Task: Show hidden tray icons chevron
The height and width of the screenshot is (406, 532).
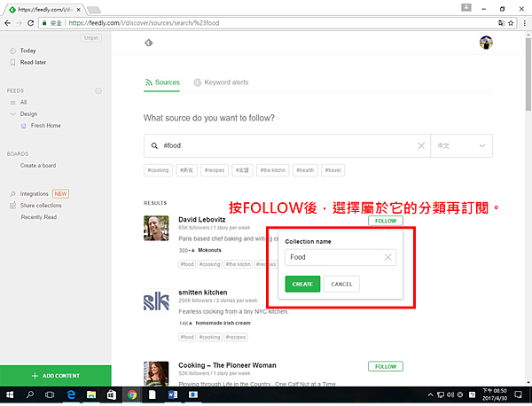Action: [x=430, y=394]
